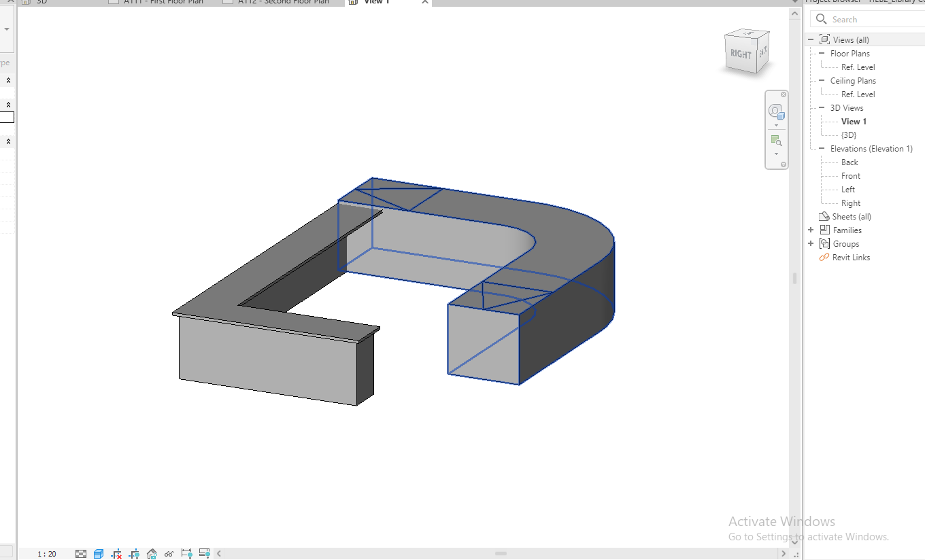
Task: Expand the Groups node in Project Browser
Action: point(811,244)
